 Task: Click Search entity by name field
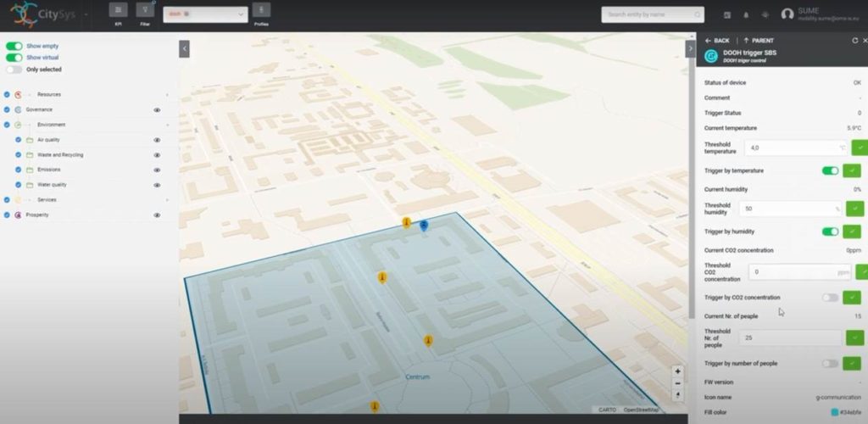tap(653, 14)
